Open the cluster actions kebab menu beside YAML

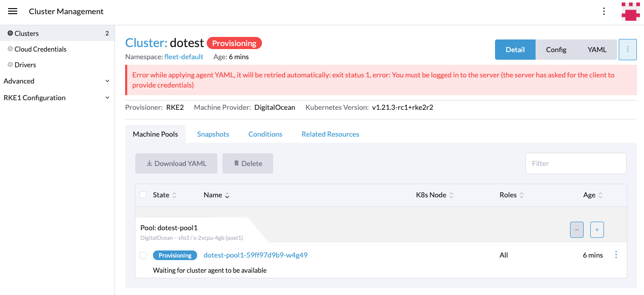point(628,49)
